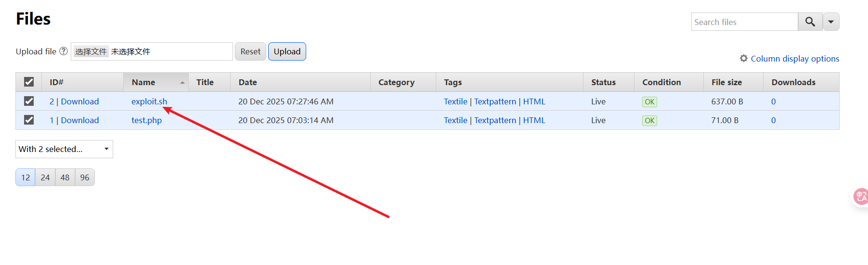
Task: Open the upload file help icon
Action: (x=64, y=51)
